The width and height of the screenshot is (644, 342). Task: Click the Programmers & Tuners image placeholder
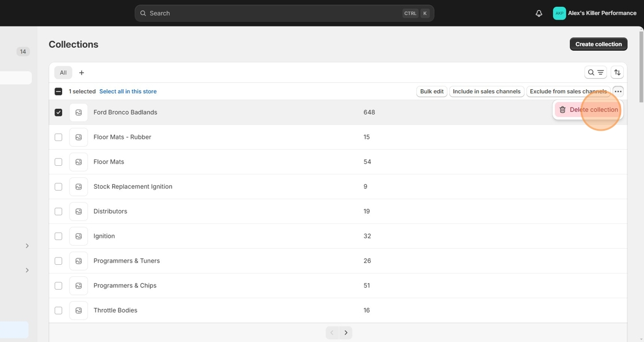point(78,261)
